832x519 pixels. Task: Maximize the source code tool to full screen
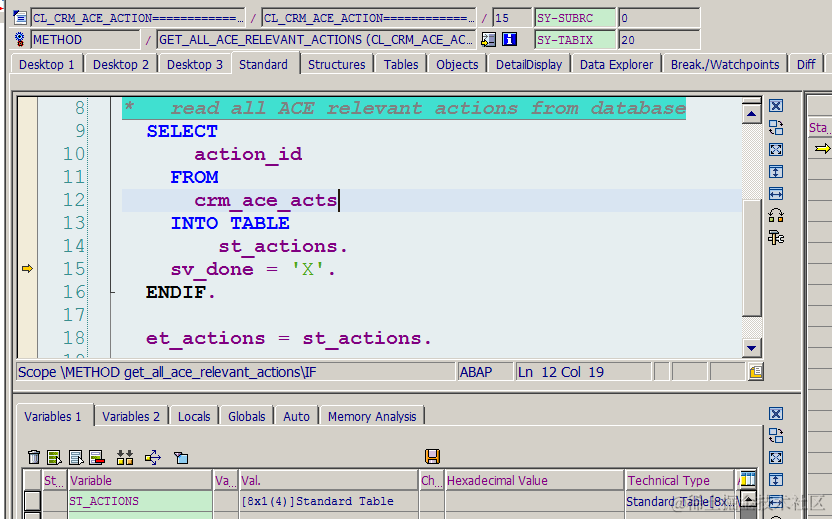click(776, 150)
